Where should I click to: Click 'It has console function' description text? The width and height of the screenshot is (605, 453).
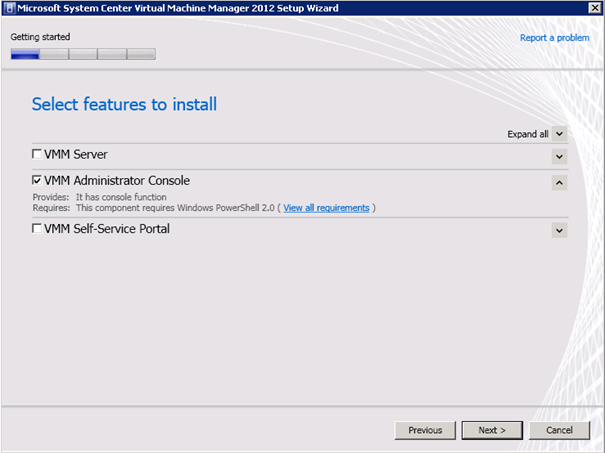[x=121, y=197]
